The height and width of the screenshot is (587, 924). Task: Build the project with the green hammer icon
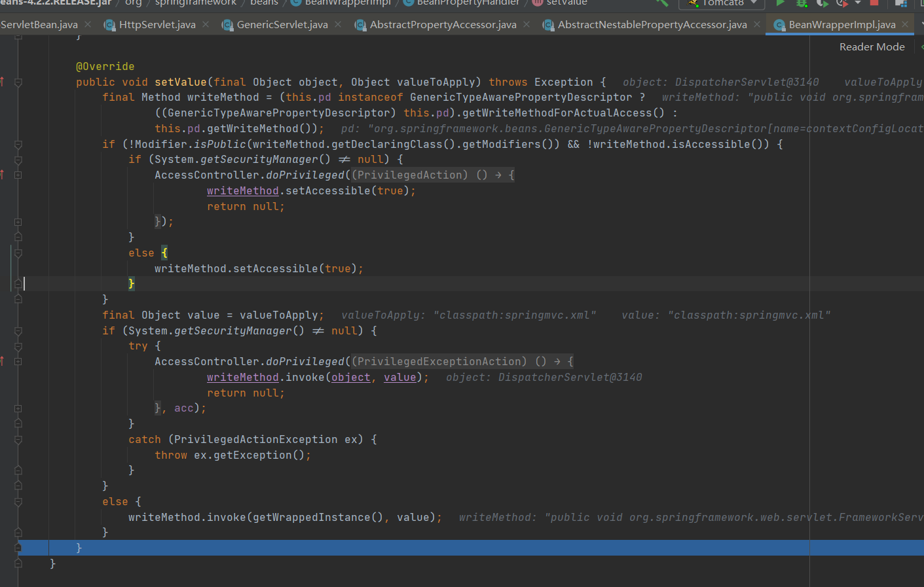(662, 3)
